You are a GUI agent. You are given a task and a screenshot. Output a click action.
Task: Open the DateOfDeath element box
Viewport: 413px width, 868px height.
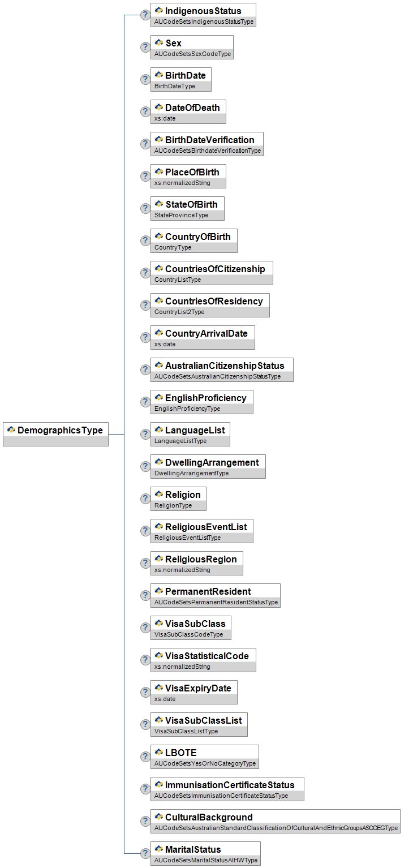pos(192,108)
